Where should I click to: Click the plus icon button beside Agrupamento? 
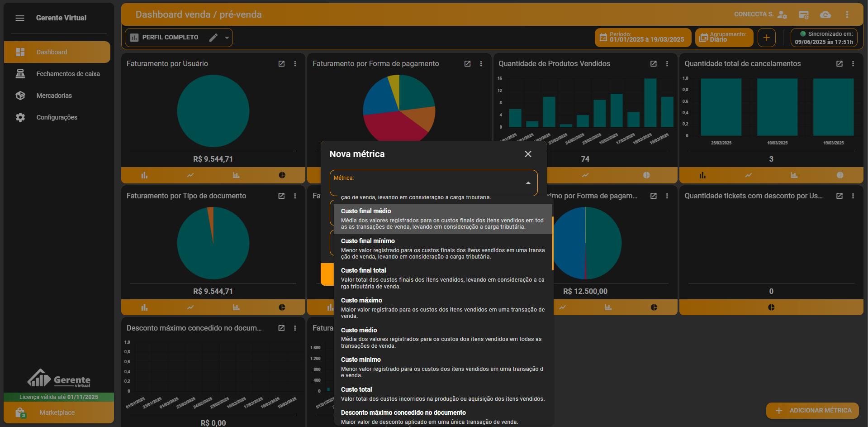pos(766,38)
